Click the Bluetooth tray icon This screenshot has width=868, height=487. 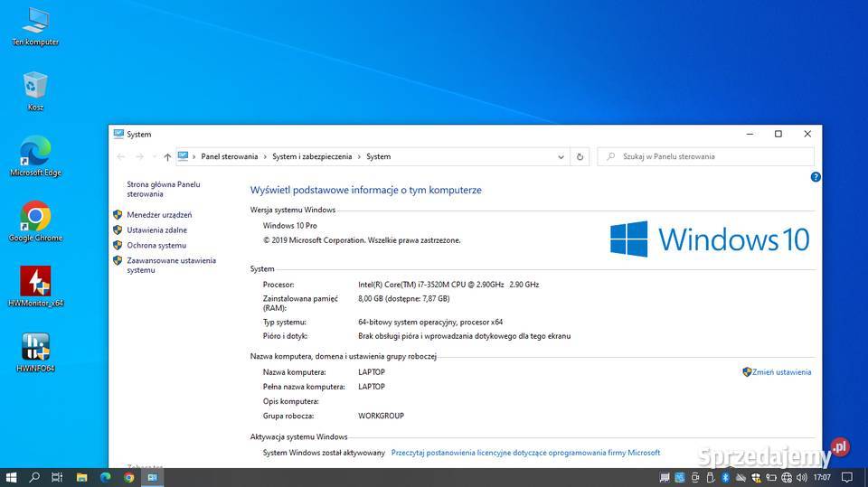tap(726, 477)
